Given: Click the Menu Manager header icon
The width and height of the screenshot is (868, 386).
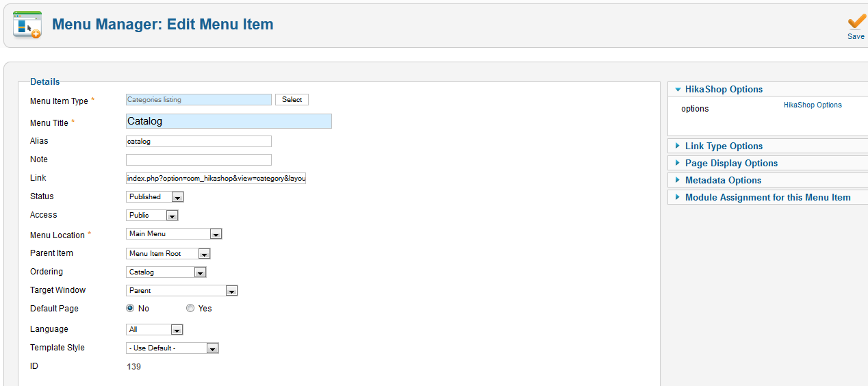Looking at the screenshot, I should click(x=27, y=25).
